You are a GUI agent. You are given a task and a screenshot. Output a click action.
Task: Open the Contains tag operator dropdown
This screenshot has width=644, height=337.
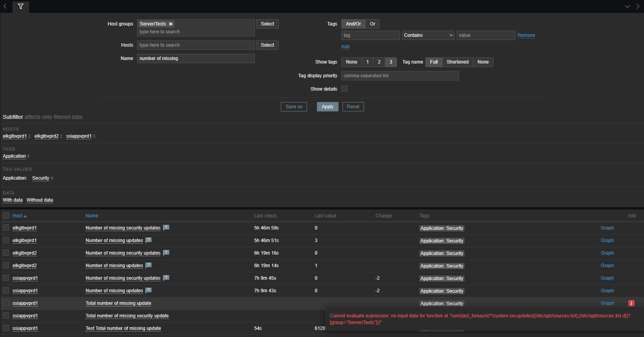coord(428,35)
